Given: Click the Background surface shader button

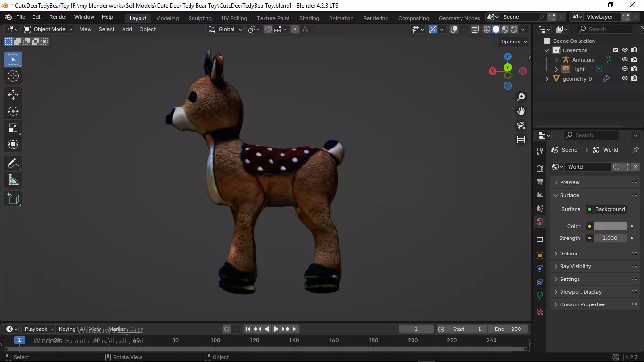Looking at the screenshot, I should (606, 209).
